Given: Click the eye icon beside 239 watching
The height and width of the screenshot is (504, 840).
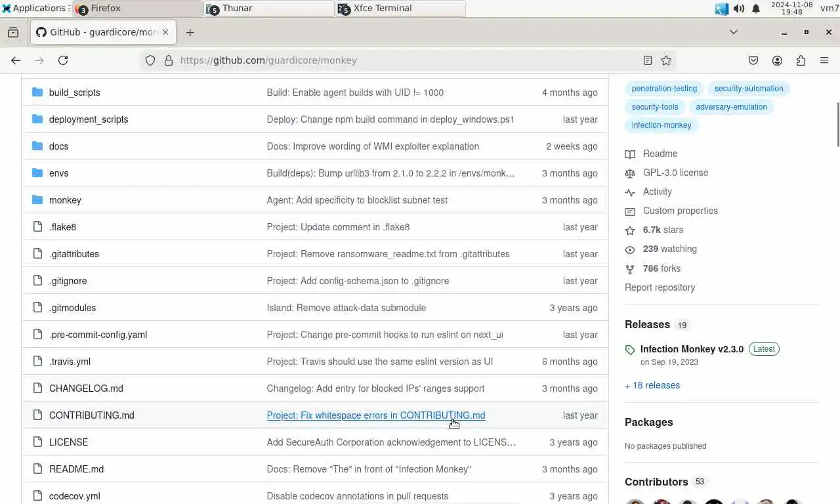Looking at the screenshot, I should point(630,249).
